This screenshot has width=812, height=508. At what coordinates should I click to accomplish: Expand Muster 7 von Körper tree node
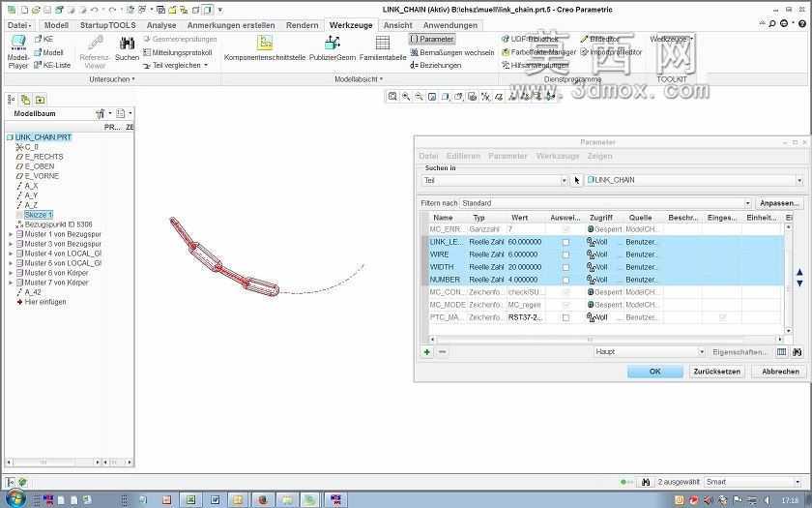coord(11,283)
